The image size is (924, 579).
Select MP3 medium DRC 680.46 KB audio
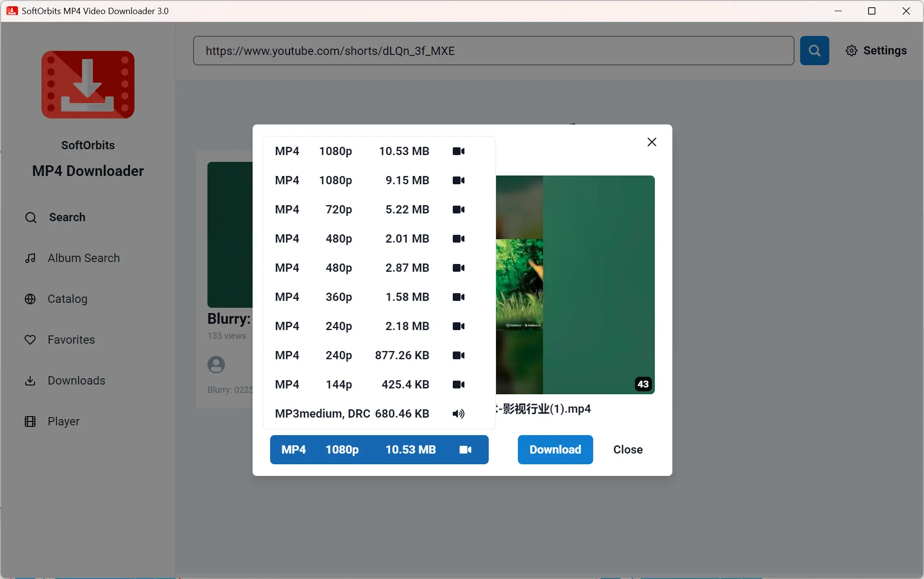coord(379,414)
